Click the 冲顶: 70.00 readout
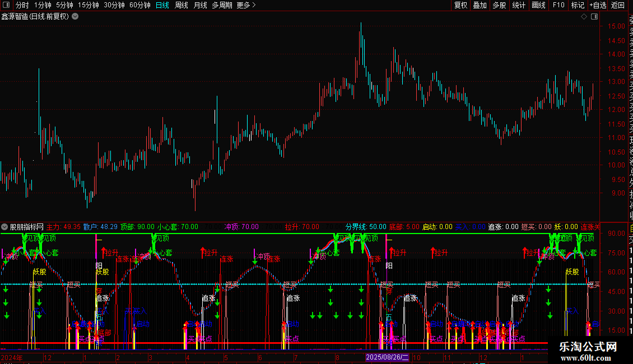This screenshot has height=364, width=633. (241, 227)
